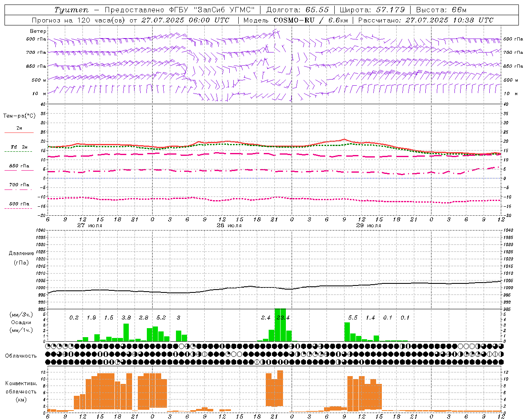Click solid line sample under "2м" legend

pyautogui.click(x=19, y=133)
